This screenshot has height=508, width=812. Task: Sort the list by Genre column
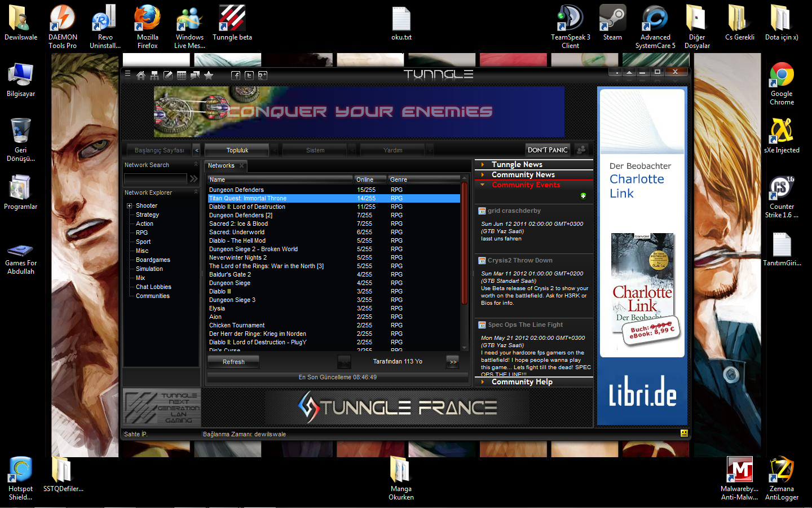[x=423, y=179]
